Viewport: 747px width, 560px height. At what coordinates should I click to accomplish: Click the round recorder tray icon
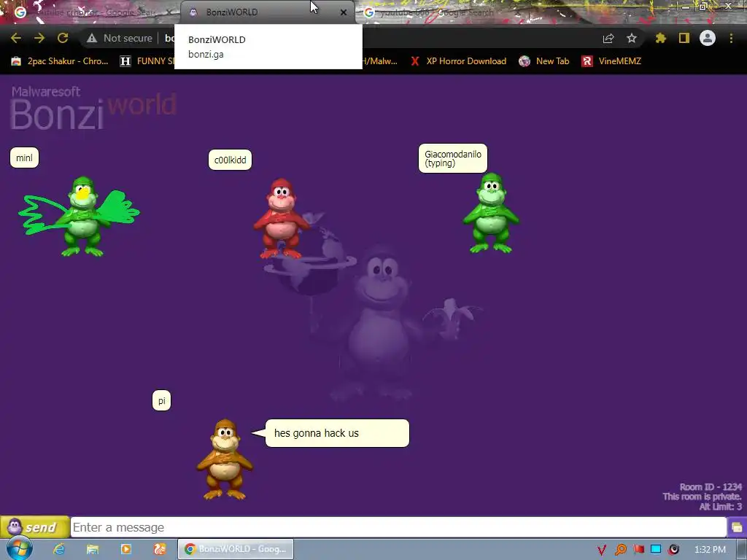click(x=673, y=550)
